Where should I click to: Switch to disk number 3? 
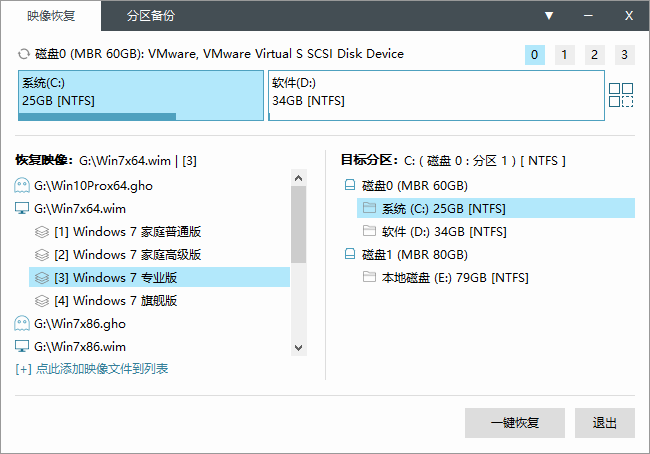[x=624, y=55]
